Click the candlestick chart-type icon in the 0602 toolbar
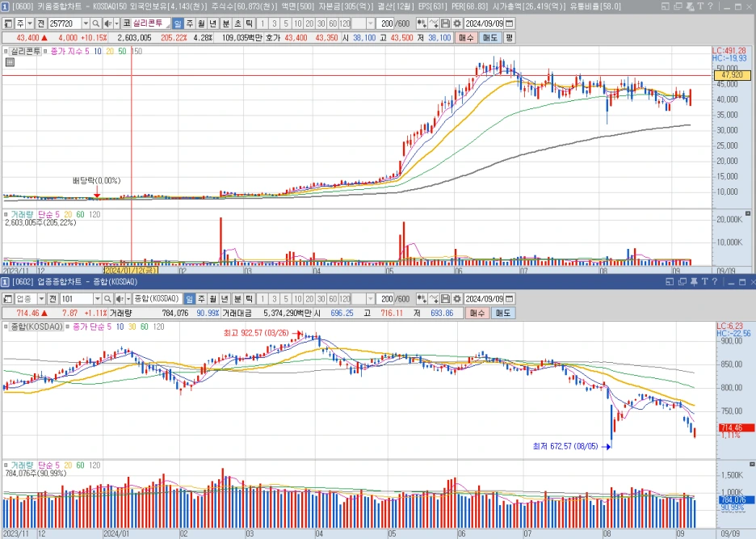756x539 pixels. pyautogui.click(x=422, y=299)
